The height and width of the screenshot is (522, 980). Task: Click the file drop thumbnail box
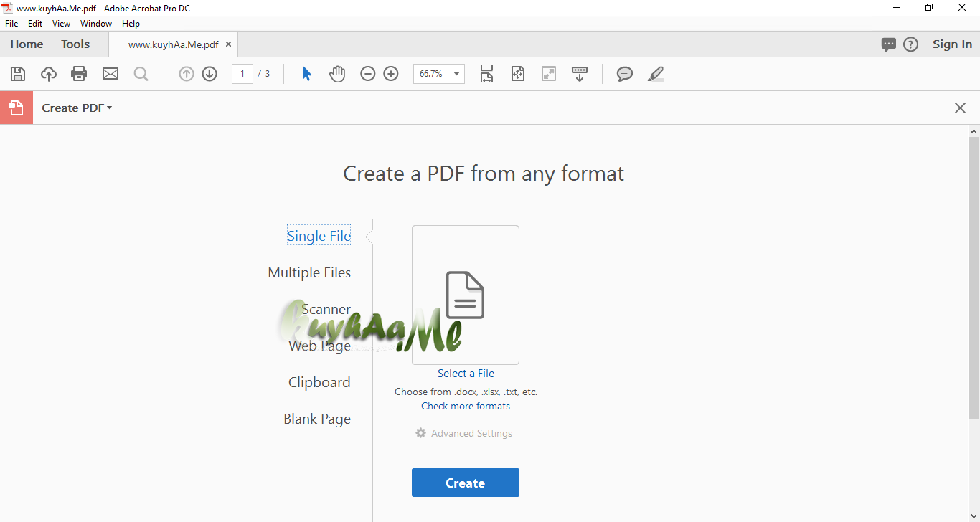(x=466, y=295)
